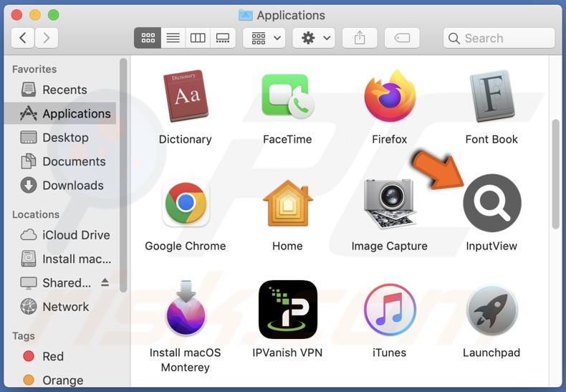Screen dimensions: 566x392
Task: Filter by the Orange tag
Action: (x=62, y=380)
